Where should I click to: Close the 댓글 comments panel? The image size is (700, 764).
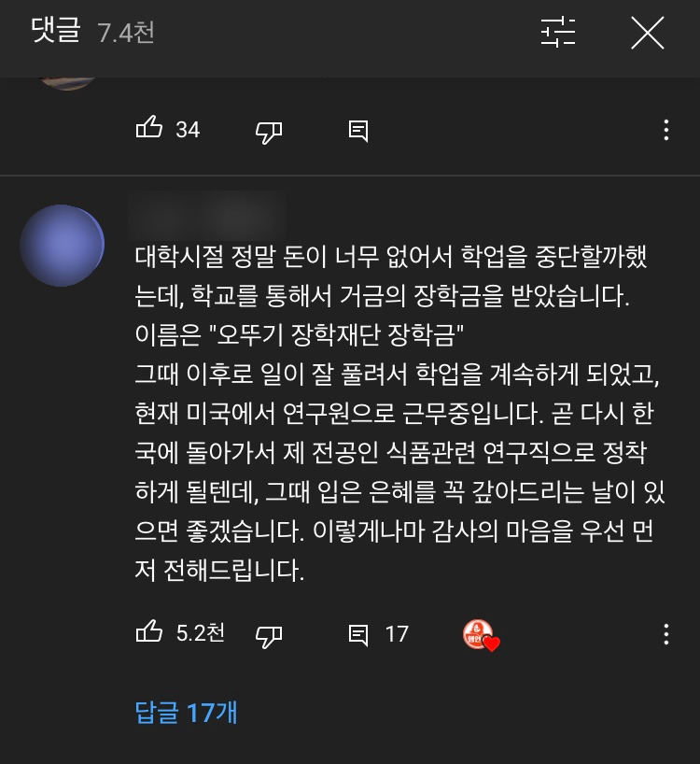648,33
